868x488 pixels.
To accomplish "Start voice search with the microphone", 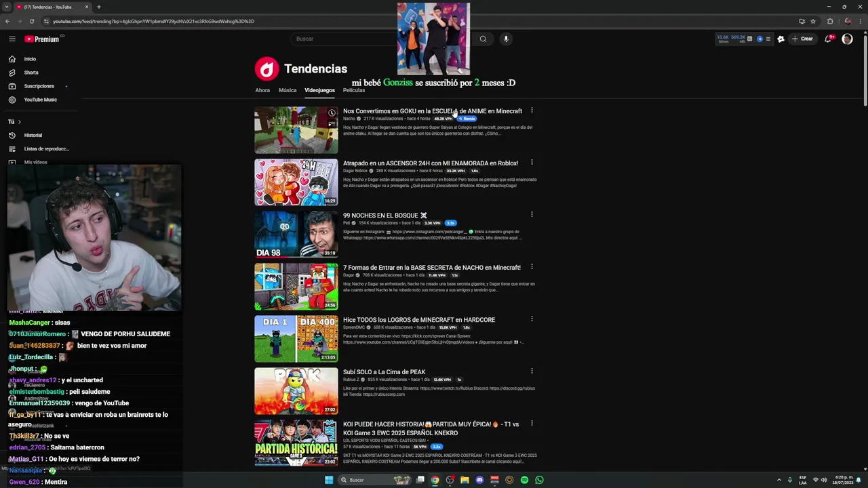I will pos(505,39).
